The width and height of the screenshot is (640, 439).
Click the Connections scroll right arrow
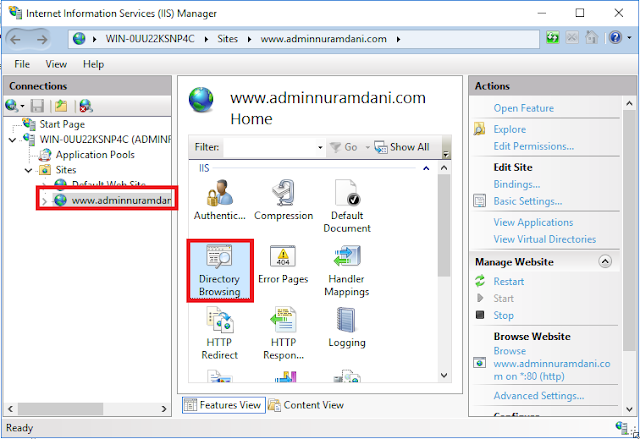[x=164, y=408]
